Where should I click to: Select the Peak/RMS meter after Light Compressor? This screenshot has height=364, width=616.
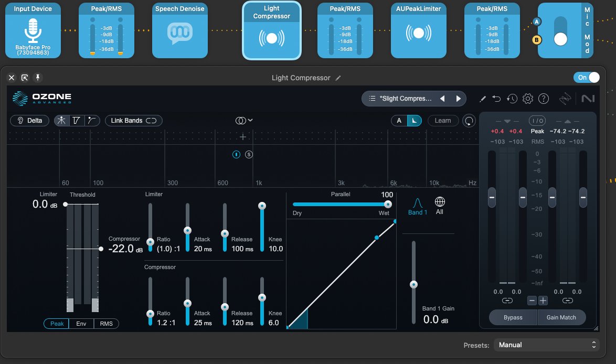pyautogui.click(x=345, y=30)
